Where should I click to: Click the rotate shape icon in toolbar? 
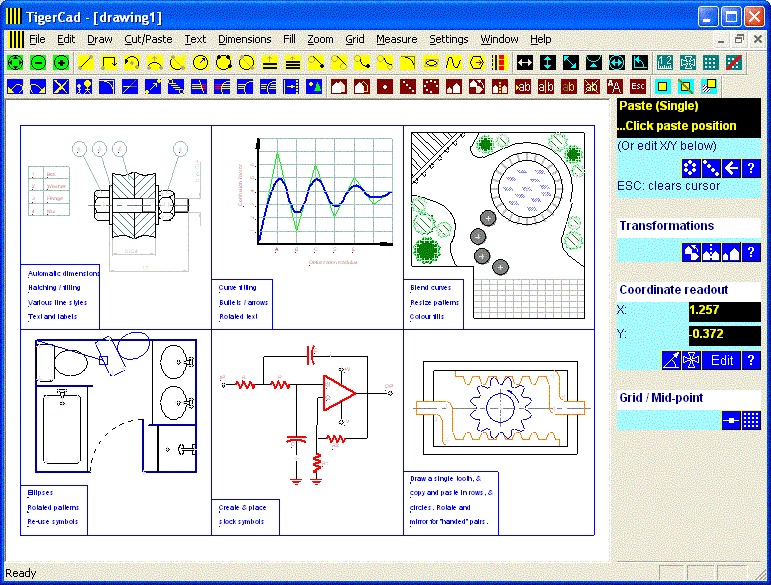click(476, 87)
